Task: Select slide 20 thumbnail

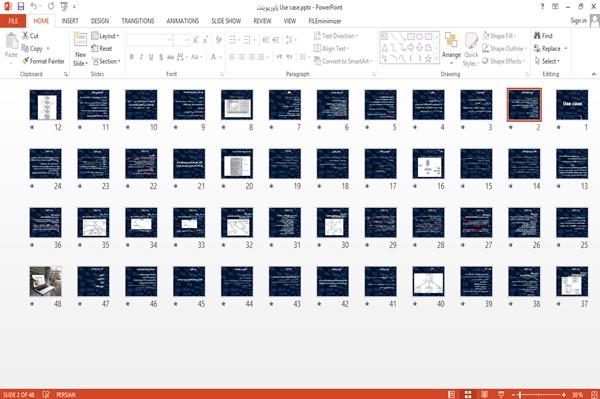Action: [x=237, y=163]
